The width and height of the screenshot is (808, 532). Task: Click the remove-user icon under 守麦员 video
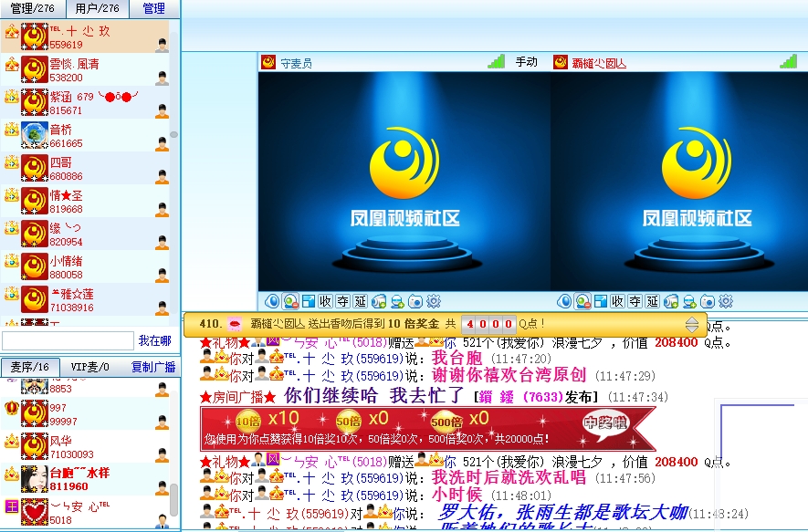290,301
